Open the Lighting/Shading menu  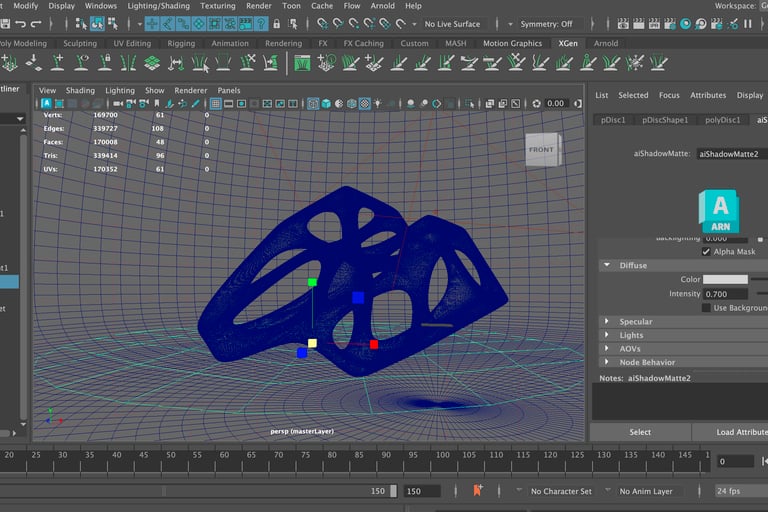(160, 6)
